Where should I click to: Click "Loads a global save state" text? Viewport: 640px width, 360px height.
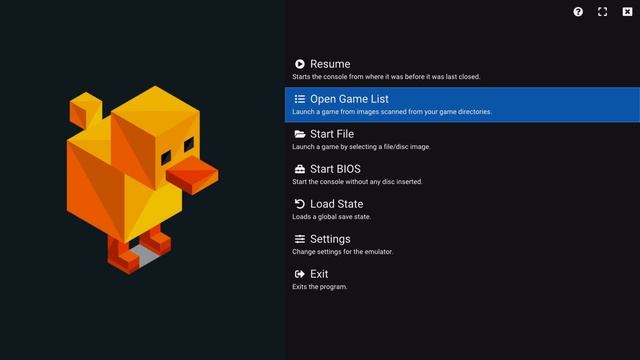[331, 217]
